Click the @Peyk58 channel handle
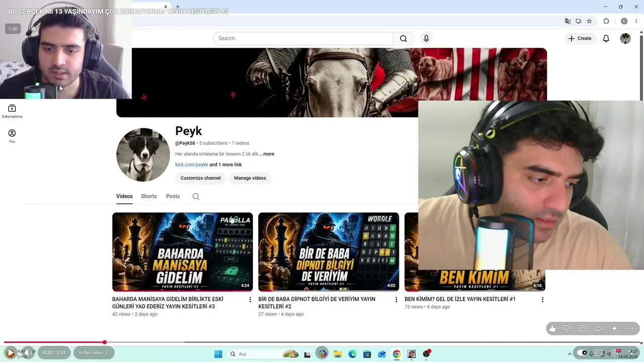This screenshot has width=644, height=362. (185, 143)
